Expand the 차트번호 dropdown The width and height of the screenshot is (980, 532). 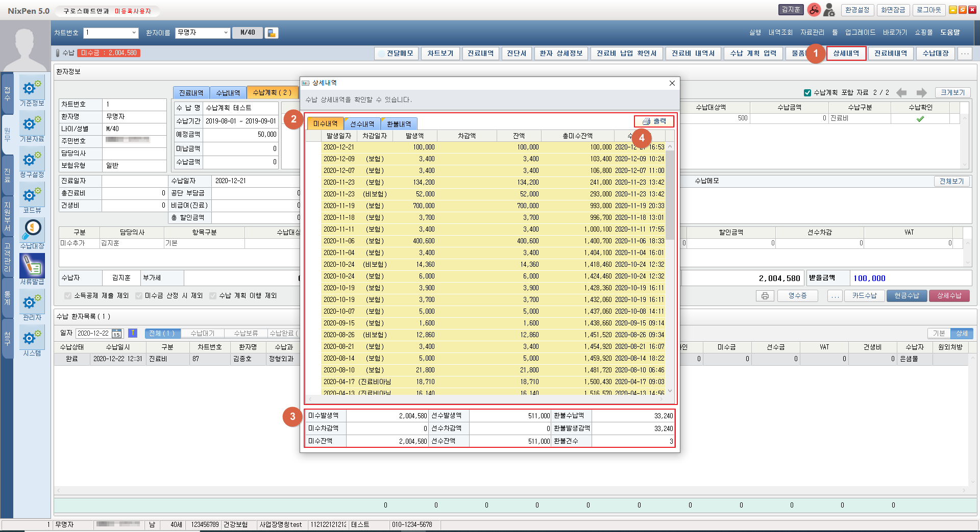(x=134, y=33)
